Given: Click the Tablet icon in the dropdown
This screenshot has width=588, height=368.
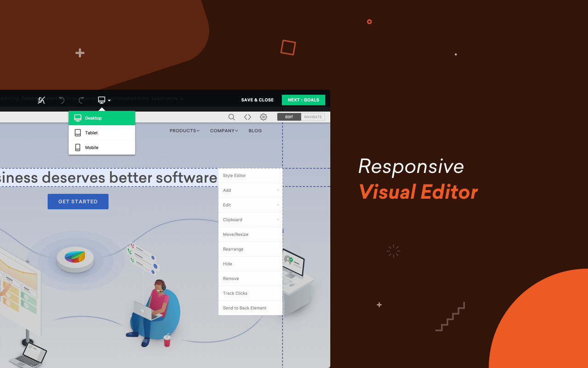Looking at the screenshot, I should point(78,133).
